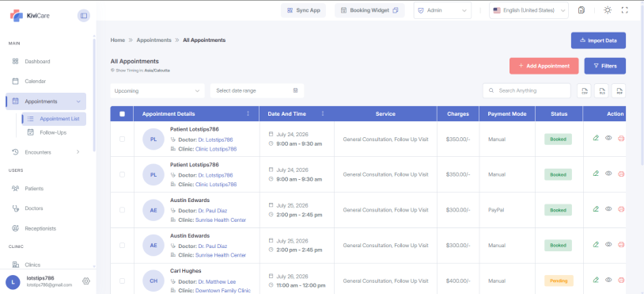
Task: Export appointments as PDF
Action: pos(619,91)
